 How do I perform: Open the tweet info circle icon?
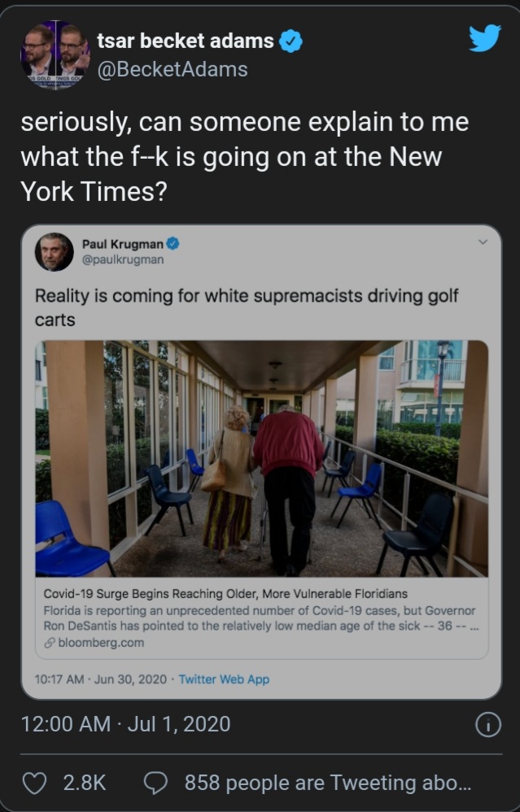click(488, 724)
